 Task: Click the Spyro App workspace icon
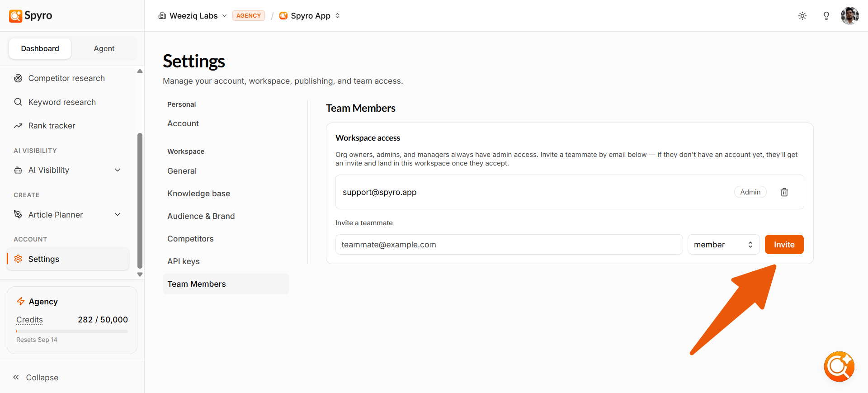[283, 16]
